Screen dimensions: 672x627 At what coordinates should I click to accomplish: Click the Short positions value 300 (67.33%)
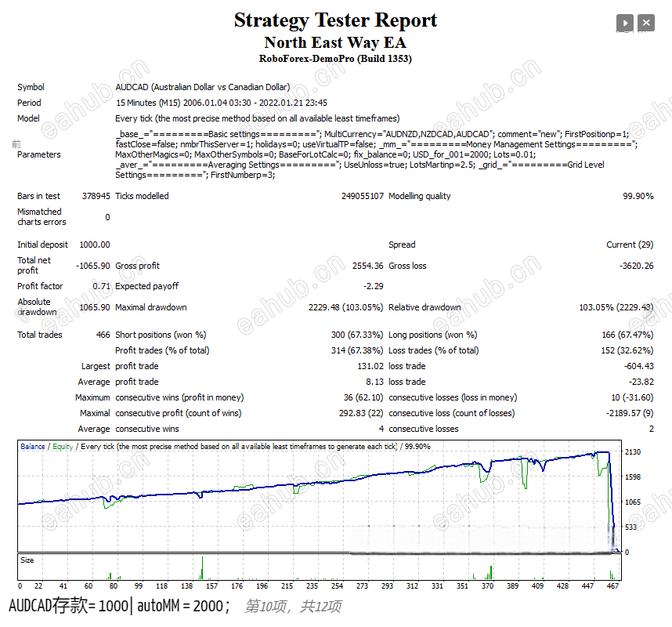357,335
